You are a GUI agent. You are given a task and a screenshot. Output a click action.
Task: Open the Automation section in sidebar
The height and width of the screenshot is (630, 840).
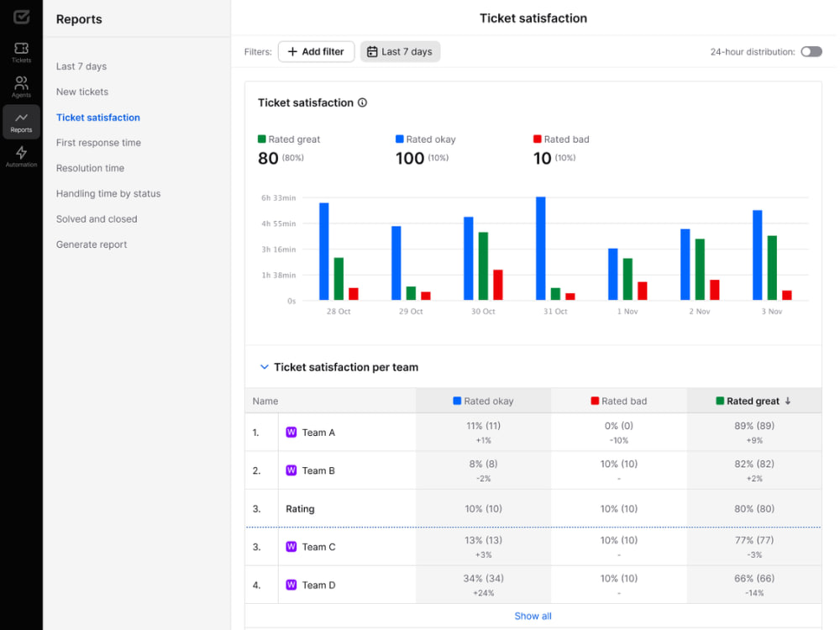21,156
